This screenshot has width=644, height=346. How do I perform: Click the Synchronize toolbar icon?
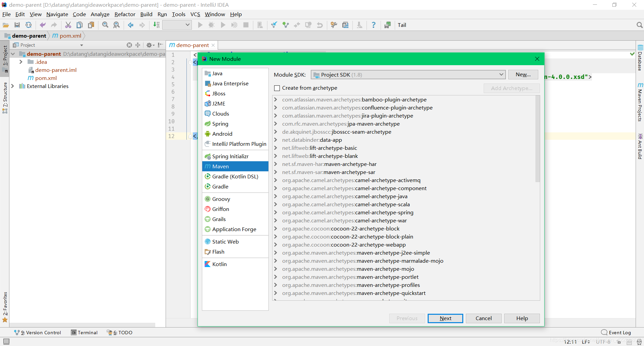pos(29,25)
